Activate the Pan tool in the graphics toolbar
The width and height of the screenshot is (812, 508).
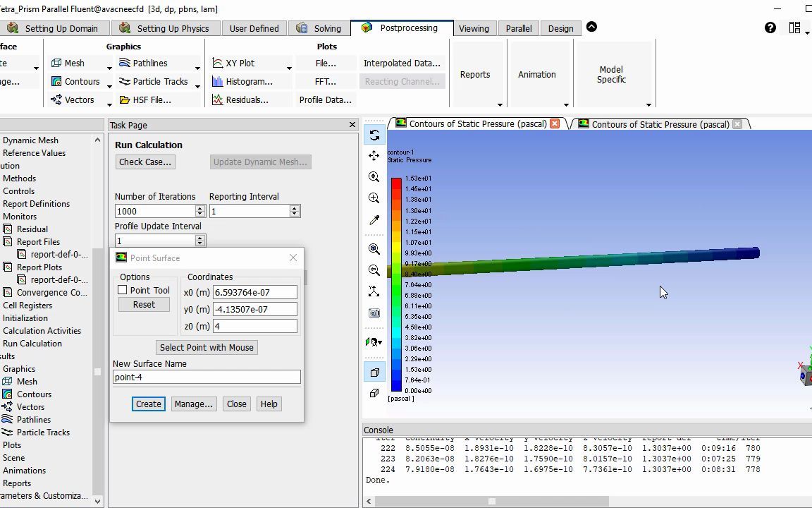(x=374, y=155)
